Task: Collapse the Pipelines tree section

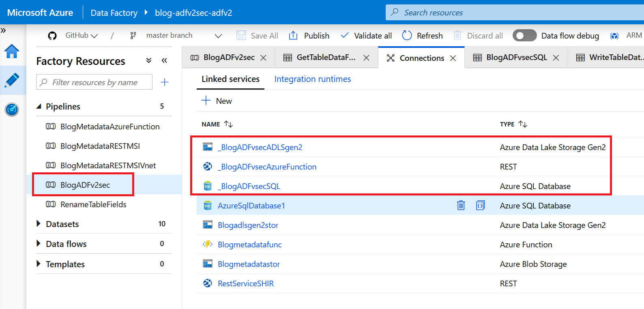Action: pyautogui.click(x=39, y=106)
